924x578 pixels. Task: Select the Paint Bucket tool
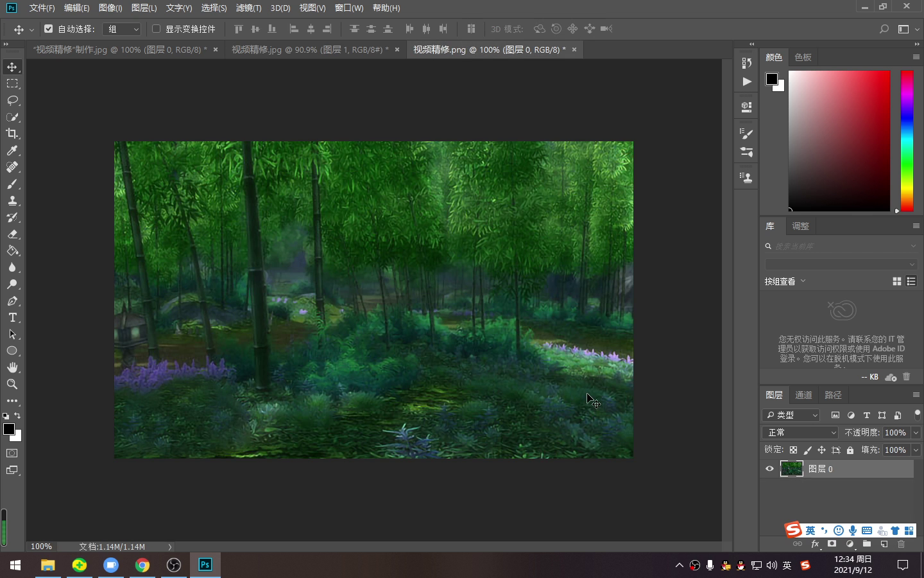pyautogui.click(x=12, y=250)
